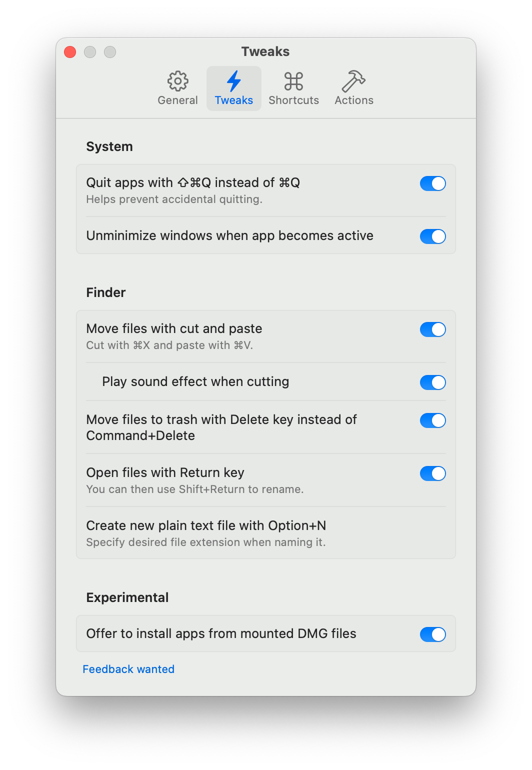
Task: Click the Experimental section heading
Action: coord(127,597)
